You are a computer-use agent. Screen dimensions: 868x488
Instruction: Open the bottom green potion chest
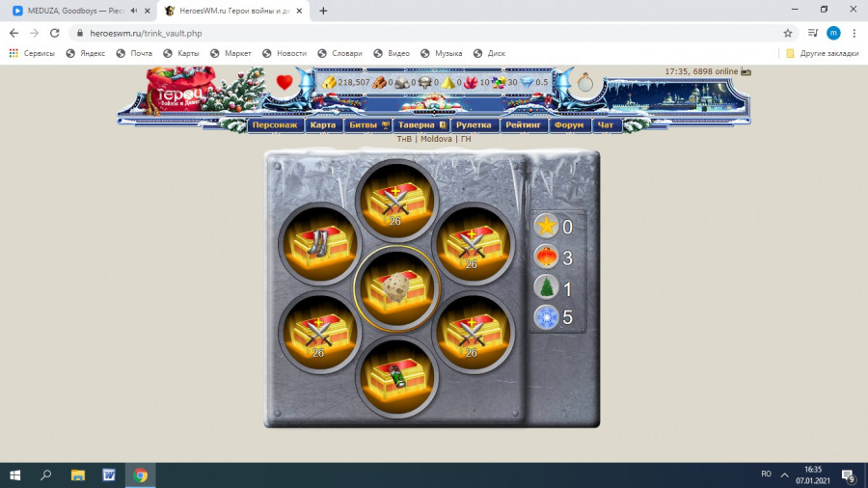[396, 376]
